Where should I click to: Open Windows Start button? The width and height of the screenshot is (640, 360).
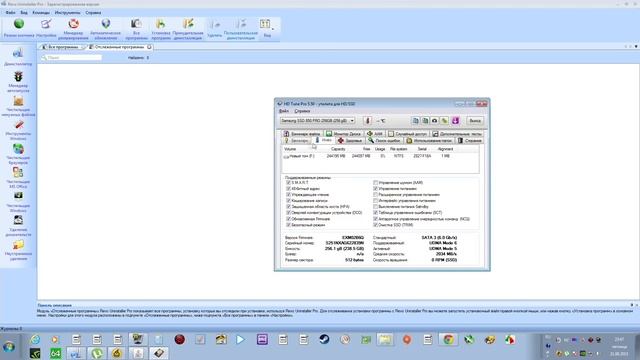point(9,347)
